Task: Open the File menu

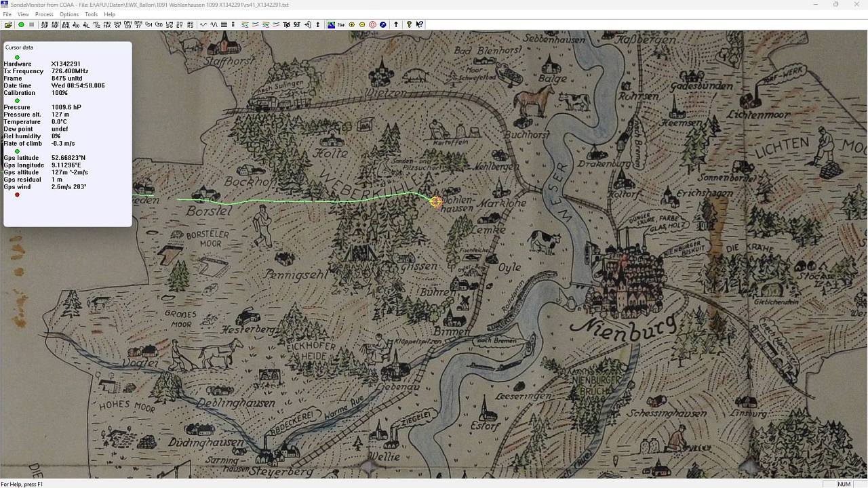Action: point(7,14)
